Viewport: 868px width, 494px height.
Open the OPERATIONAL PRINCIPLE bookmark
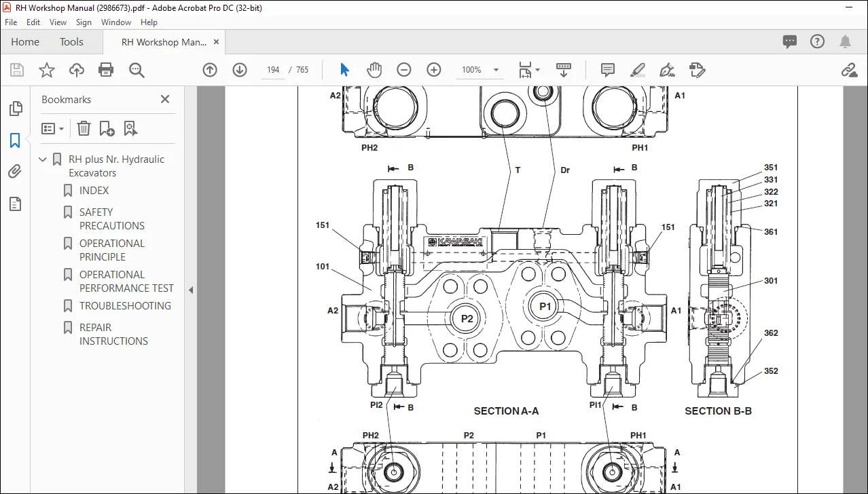[x=112, y=250]
